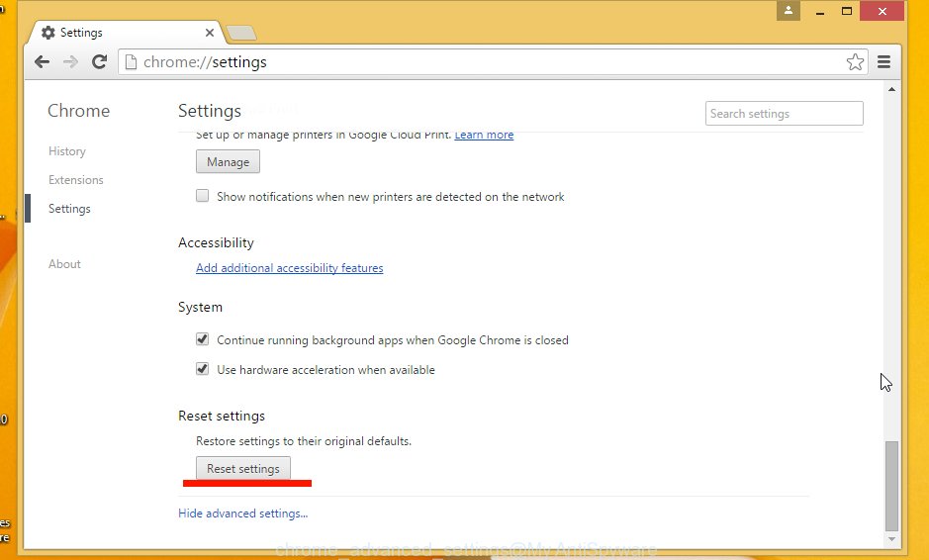
Task: Click the scrollbar up arrow
Action: (891, 89)
